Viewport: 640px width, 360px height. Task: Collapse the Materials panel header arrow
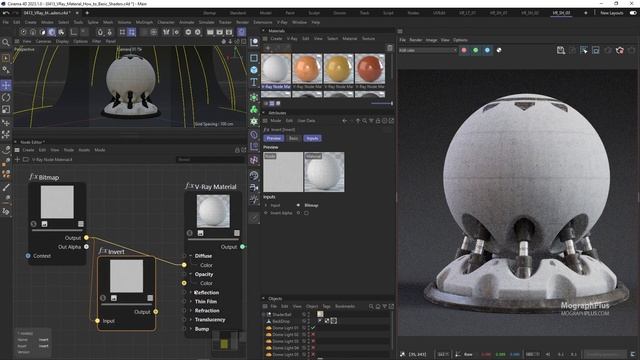coord(263,31)
